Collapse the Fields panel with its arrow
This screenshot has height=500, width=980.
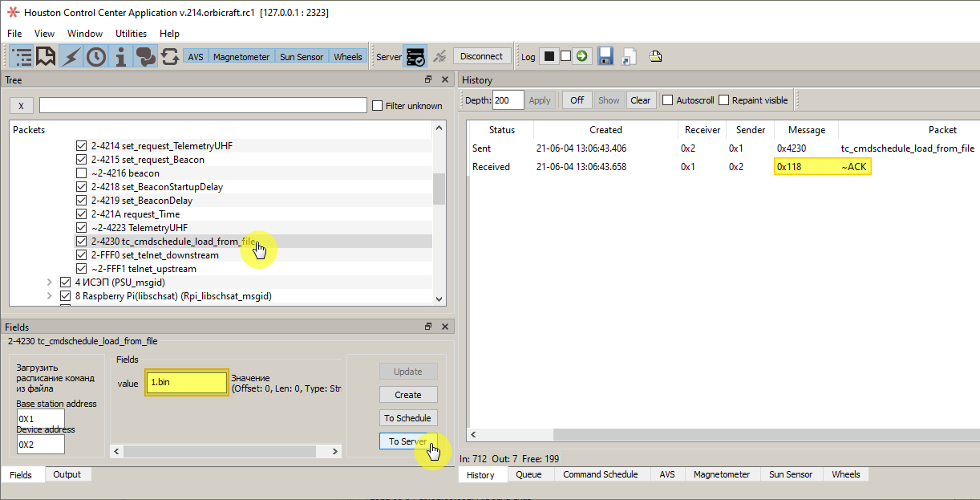(x=428, y=326)
